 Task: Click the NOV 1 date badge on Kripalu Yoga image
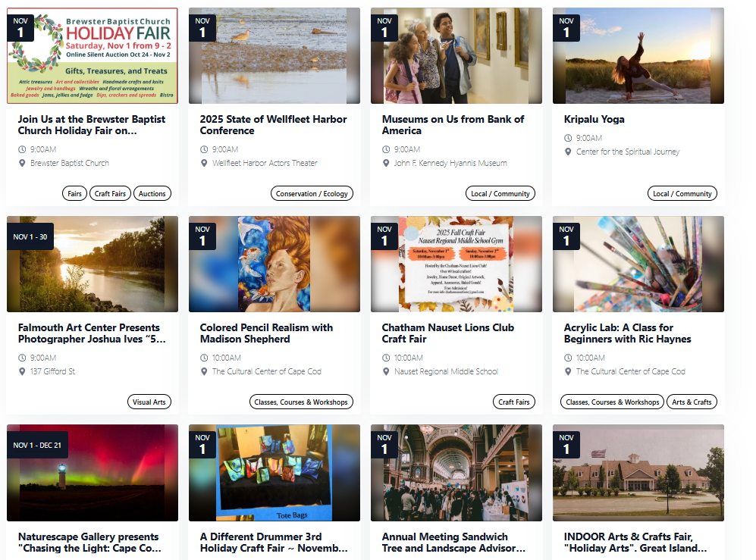(566, 28)
